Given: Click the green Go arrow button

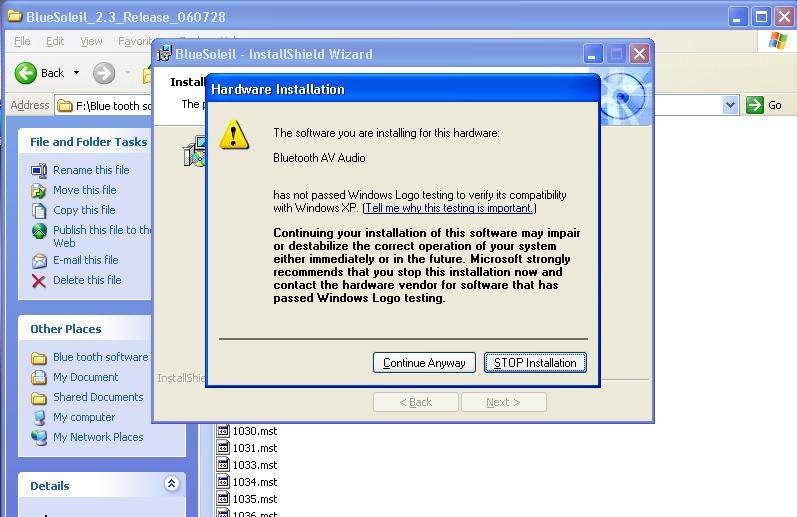Looking at the screenshot, I should point(755,105).
